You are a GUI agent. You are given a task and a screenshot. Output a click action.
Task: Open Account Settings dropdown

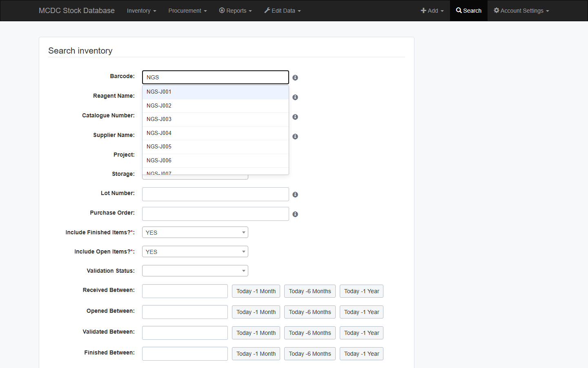[x=521, y=11]
